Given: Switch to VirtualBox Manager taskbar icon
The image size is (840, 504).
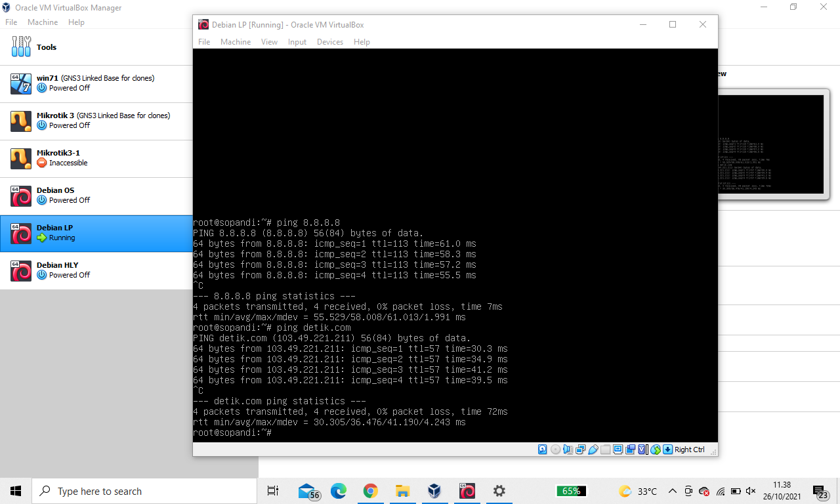Looking at the screenshot, I should pos(434,491).
